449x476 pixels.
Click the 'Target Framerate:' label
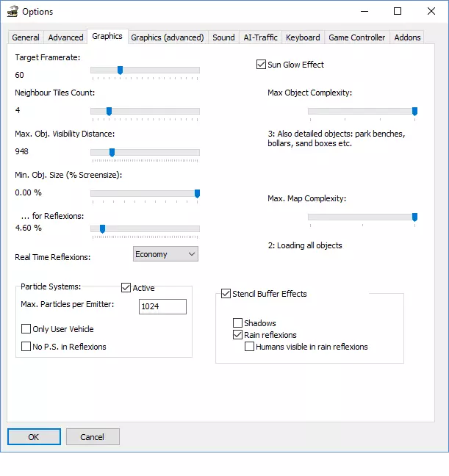(48, 57)
